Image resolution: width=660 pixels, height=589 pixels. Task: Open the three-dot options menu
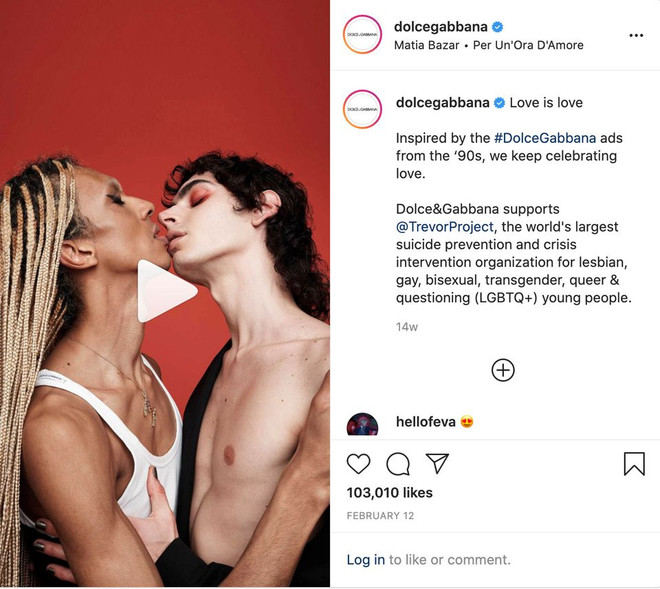pos(636,35)
